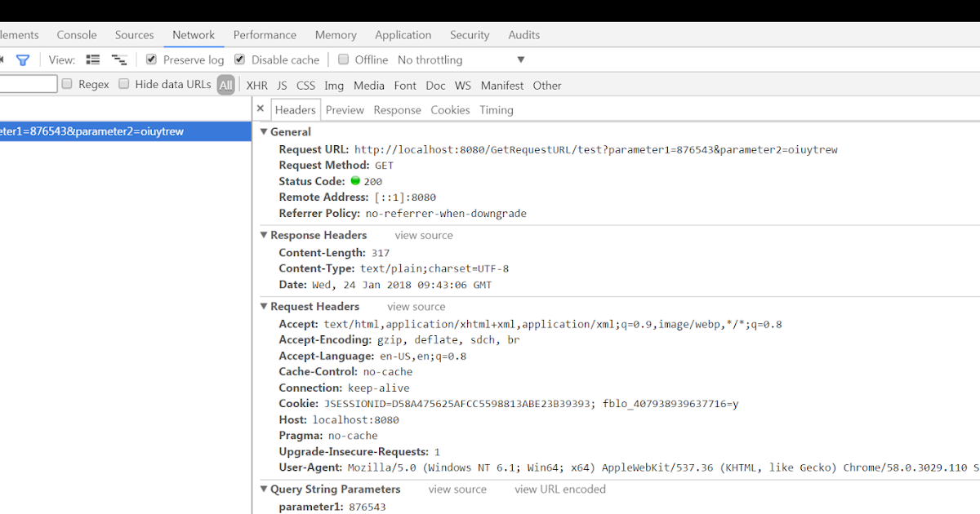Image resolution: width=980 pixels, height=514 pixels.
Task: Toggle large request rows view
Action: tap(92, 59)
